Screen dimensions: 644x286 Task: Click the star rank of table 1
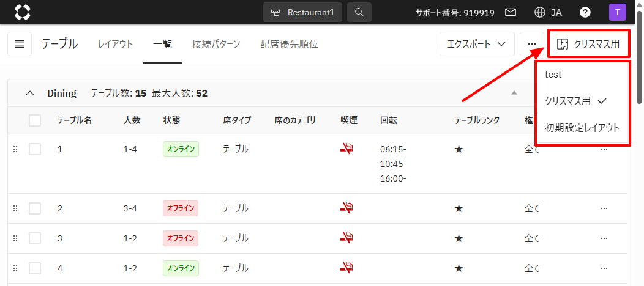[x=459, y=150]
